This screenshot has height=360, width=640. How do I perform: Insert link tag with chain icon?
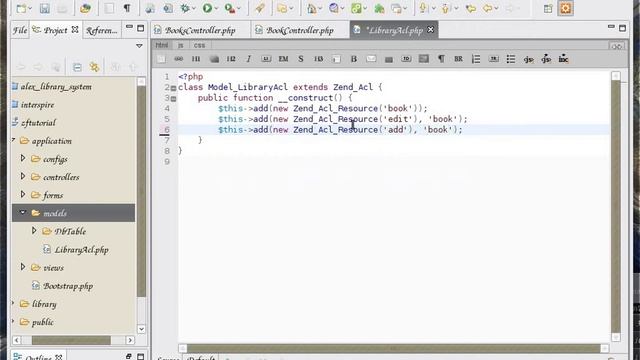click(178, 59)
